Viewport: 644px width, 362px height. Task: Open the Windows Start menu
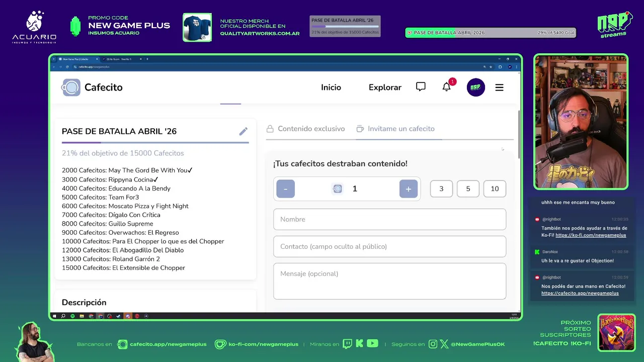[x=54, y=316]
